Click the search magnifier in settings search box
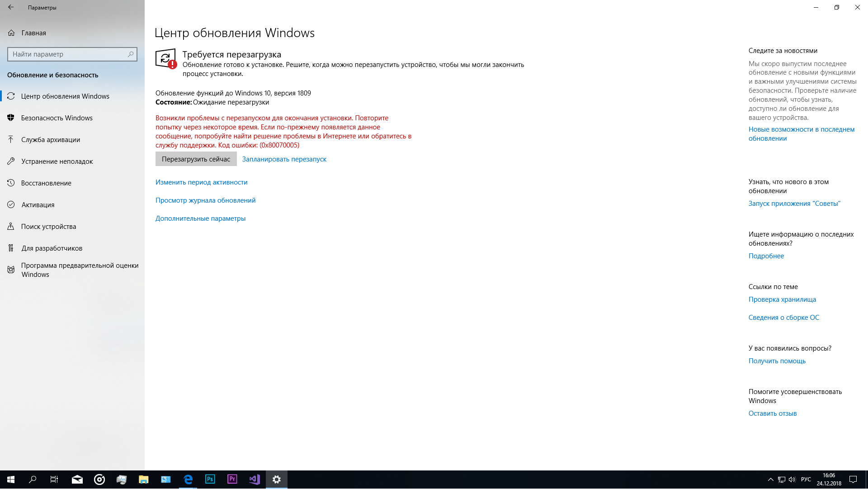Viewport: 868px width, 489px height. point(131,54)
